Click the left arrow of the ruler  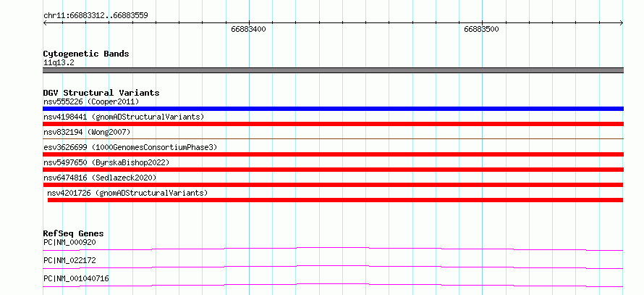pyautogui.click(x=45, y=23)
